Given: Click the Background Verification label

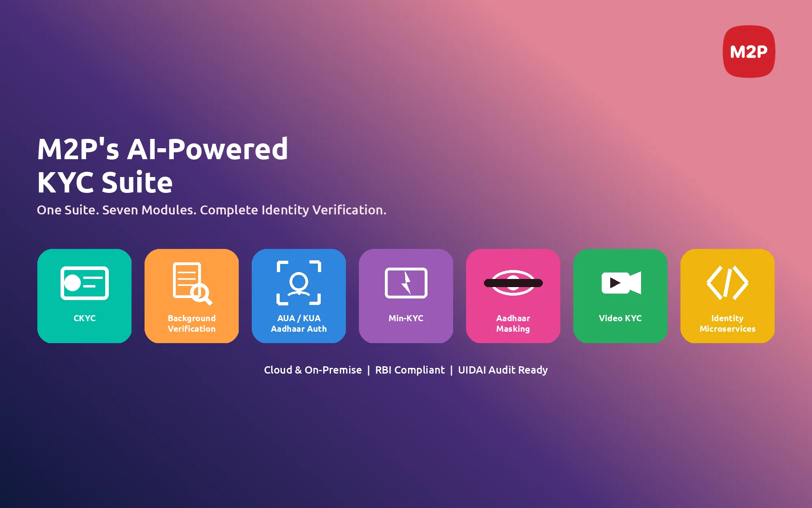Looking at the screenshot, I should (192, 324).
